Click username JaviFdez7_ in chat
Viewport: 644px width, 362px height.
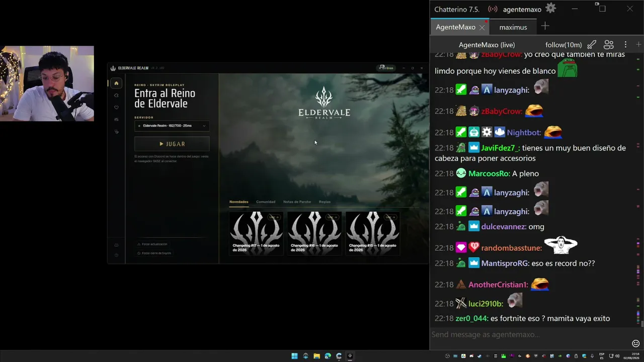point(501,148)
